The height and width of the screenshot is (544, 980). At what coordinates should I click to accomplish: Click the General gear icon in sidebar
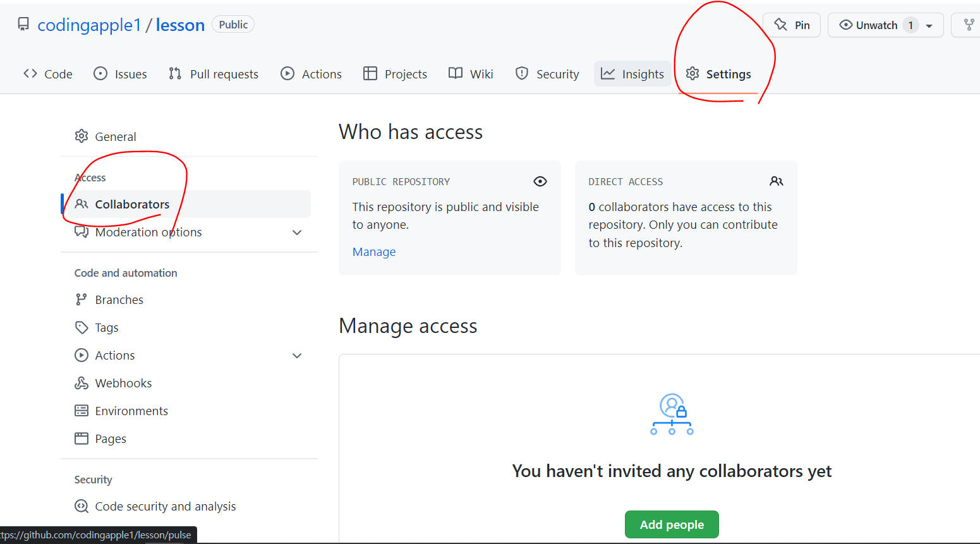click(82, 136)
